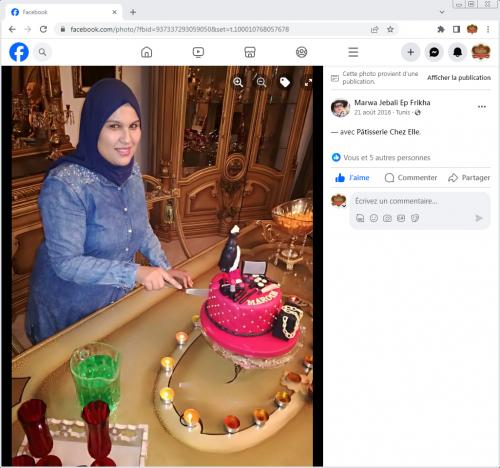This screenshot has height=468, width=500.
Task: Open the emoji picker in comment
Action: pyautogui.click(x=374, y=218)
